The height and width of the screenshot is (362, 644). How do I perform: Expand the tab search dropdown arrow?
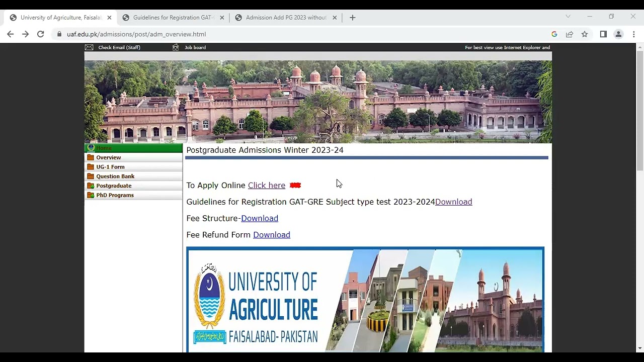point(568,17)
